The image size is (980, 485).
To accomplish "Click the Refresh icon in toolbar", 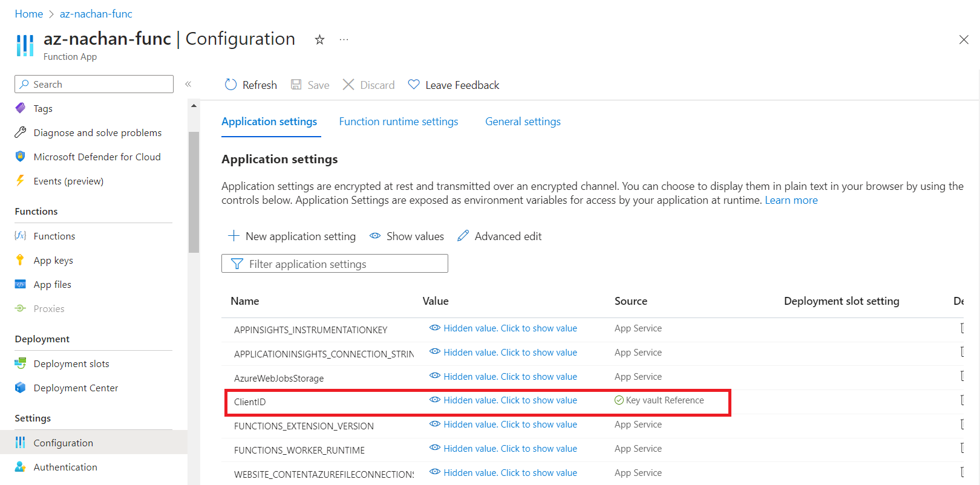I will 230,85.
